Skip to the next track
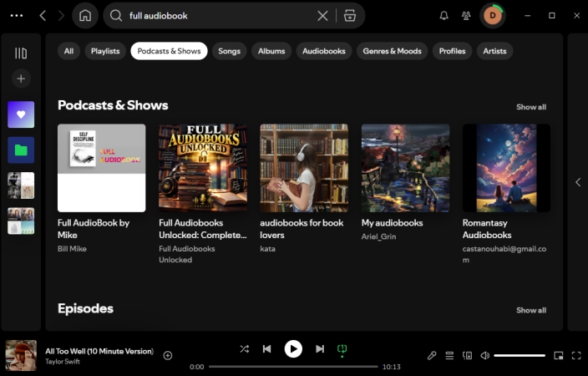This screenshot has width=588, height=376. point(320,349)
